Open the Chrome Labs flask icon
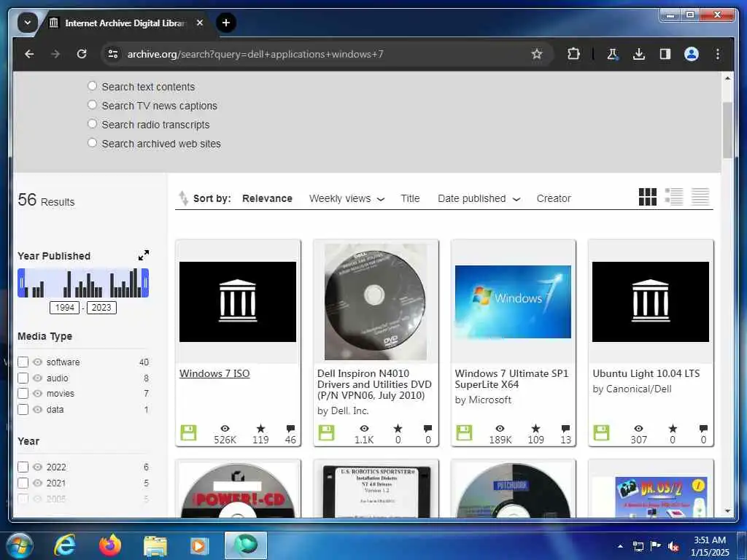Screen dimensions: 747x560 [x=612, y=54]
